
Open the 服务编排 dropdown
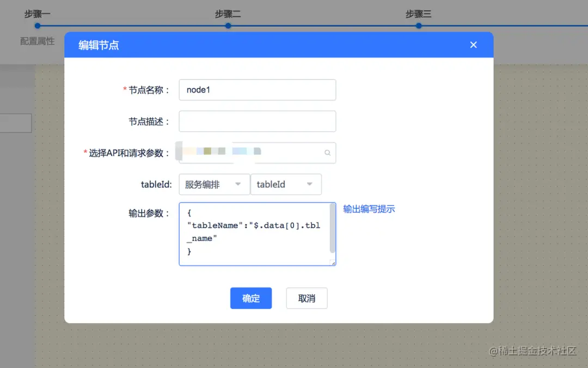pos(214,184)
